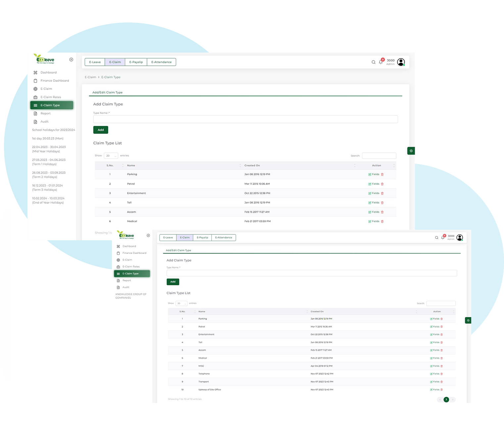The width and height of the screenshot is (504, 439).
Task: Edit Fields for Petrol in upper list
Action: point(374,184)
